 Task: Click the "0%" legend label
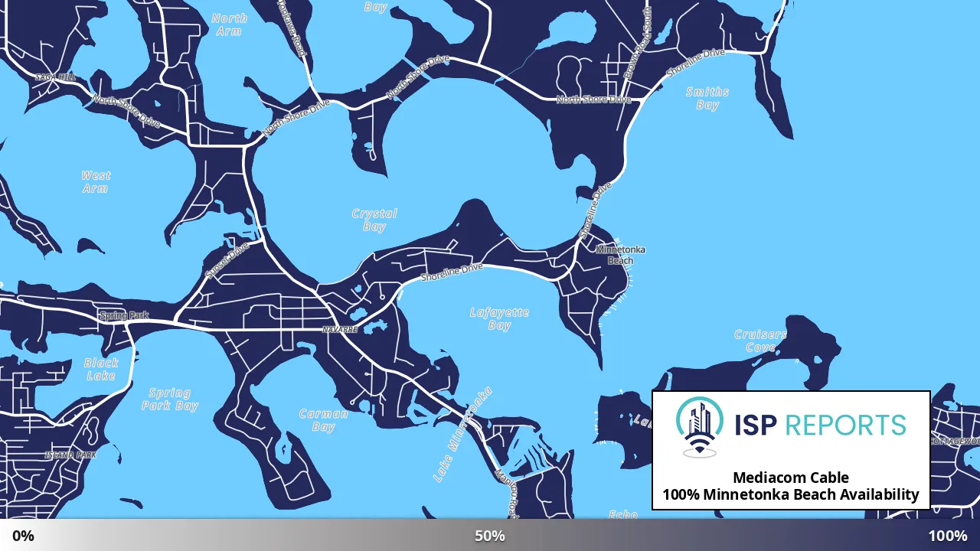pyautogui.click(x=24, y=536)
